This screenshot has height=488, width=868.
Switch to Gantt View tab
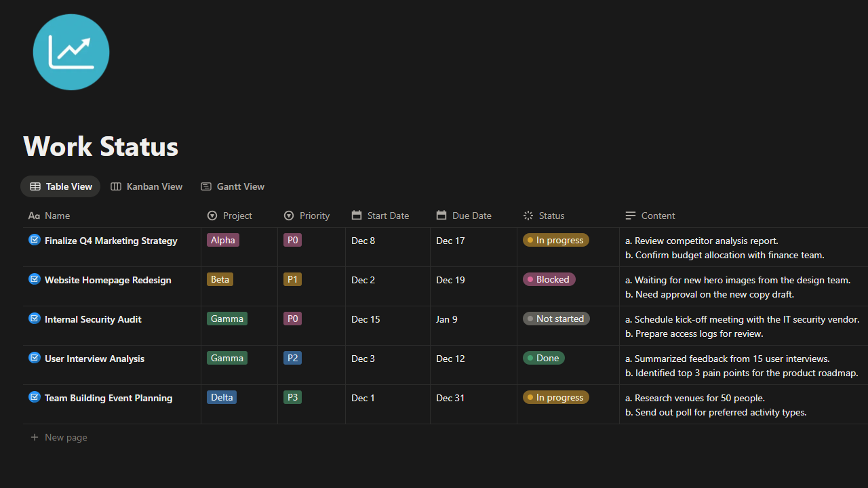[x=233, y=186]
